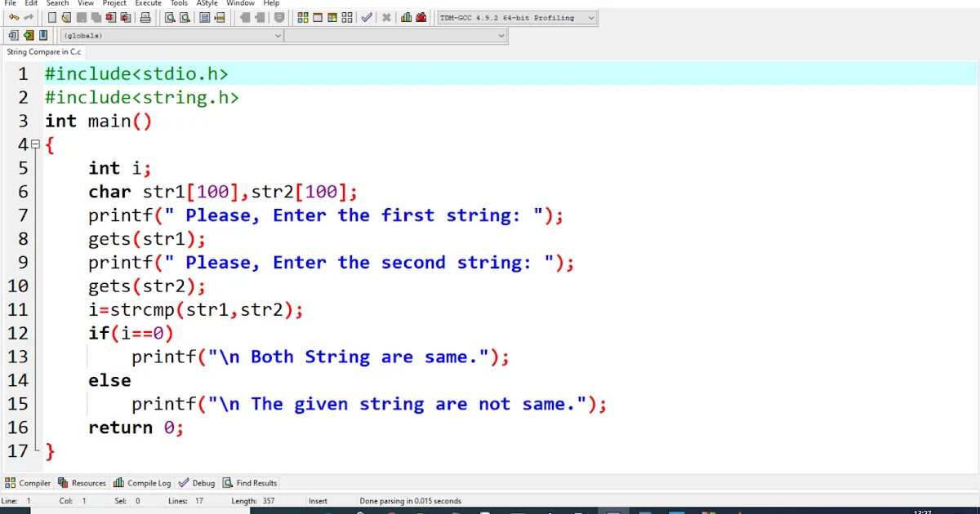Open the TDM-GCC compiler set dropdown

(518, 17)
